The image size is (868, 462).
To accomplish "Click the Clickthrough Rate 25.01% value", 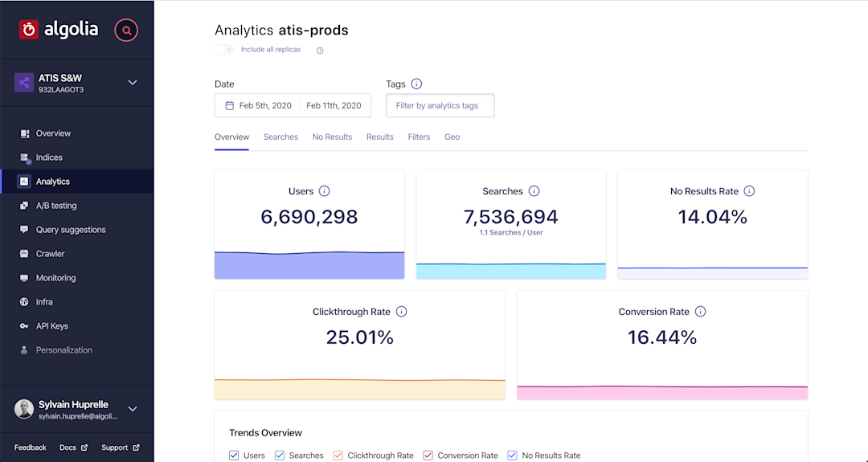I will (x=360, y=337).
